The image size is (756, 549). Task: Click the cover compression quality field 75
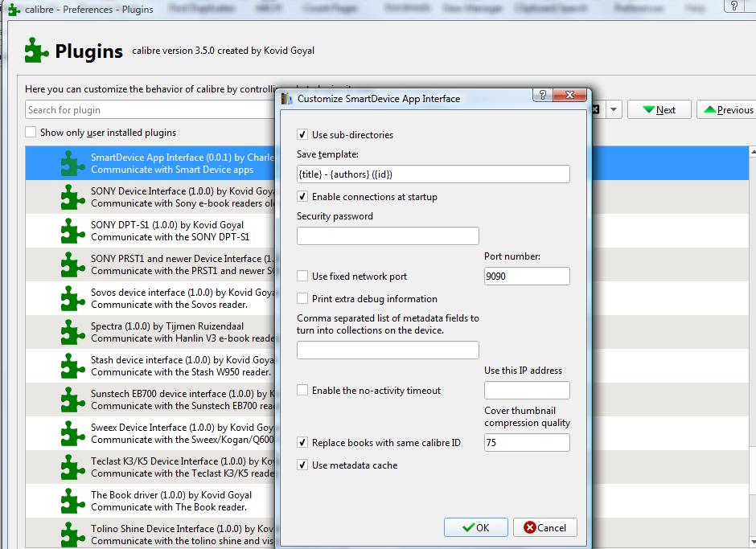click(527, 442)
